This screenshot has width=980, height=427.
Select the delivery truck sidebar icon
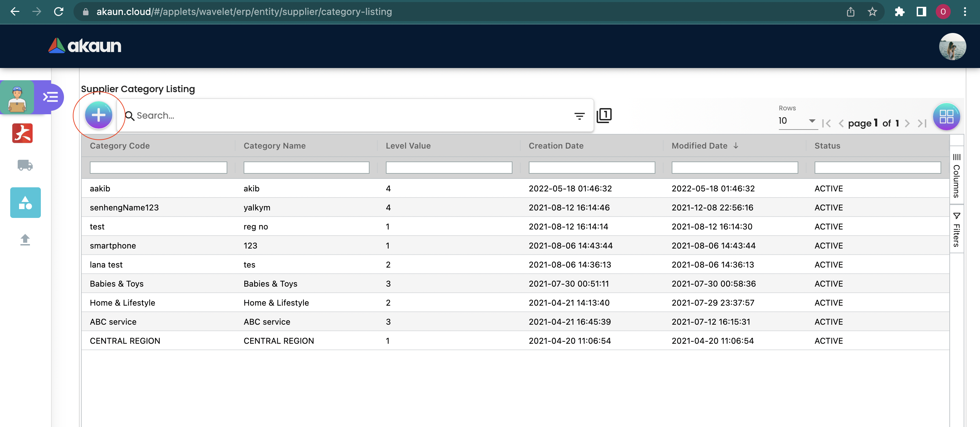[25, 165]
